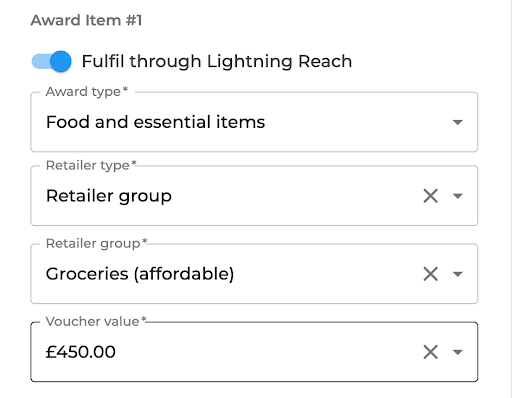The width and height of the screenshot is (512, 398).
Task: Open the Retailer type combo box
Action: pyautogui.click(x=254, y=196)
